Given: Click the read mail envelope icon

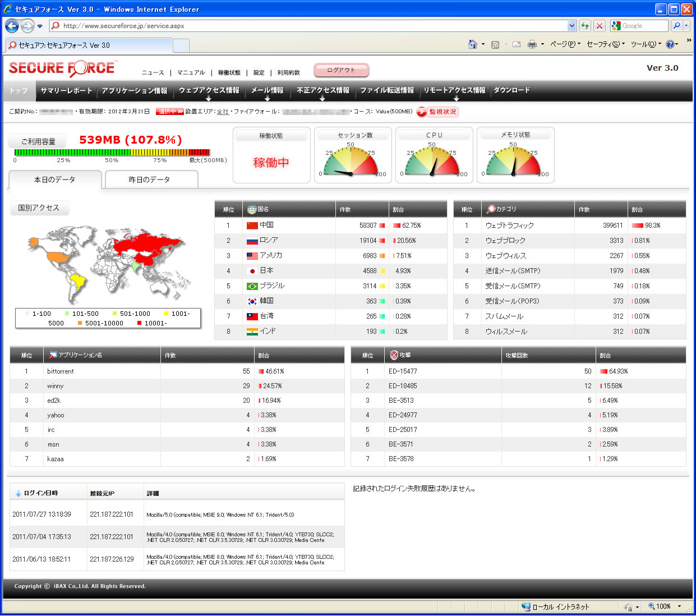Looking at the screenshot, I should pyautogui.click(x=516, y=44).
